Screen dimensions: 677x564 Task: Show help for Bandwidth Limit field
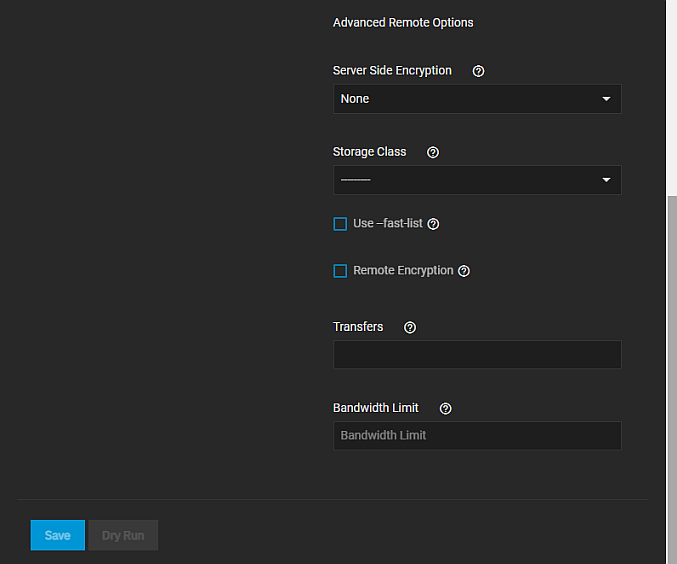pos(446,408)
